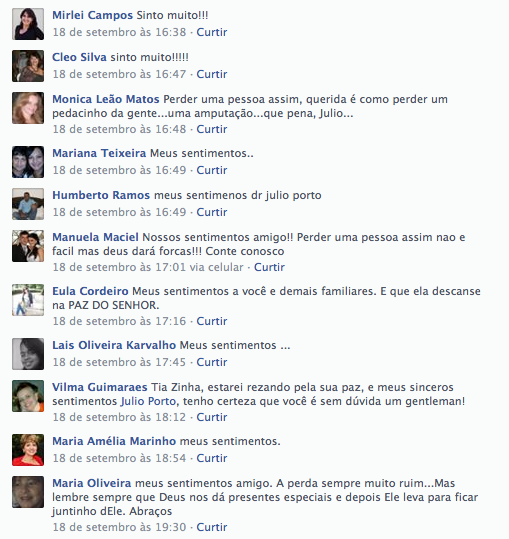The height and width of the screenshot is (539, 509).
Task: Click Cleo Silva's avatar thumbnail
Action: click(28, 66)
